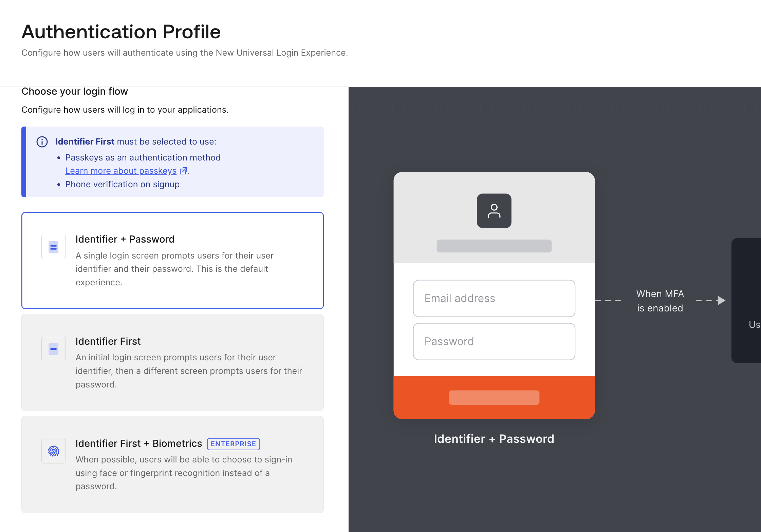This screenshot has width=761, height=532.
Task: Click the gray title placeholder bar in the preview
Action: click(x=494, y=246)
